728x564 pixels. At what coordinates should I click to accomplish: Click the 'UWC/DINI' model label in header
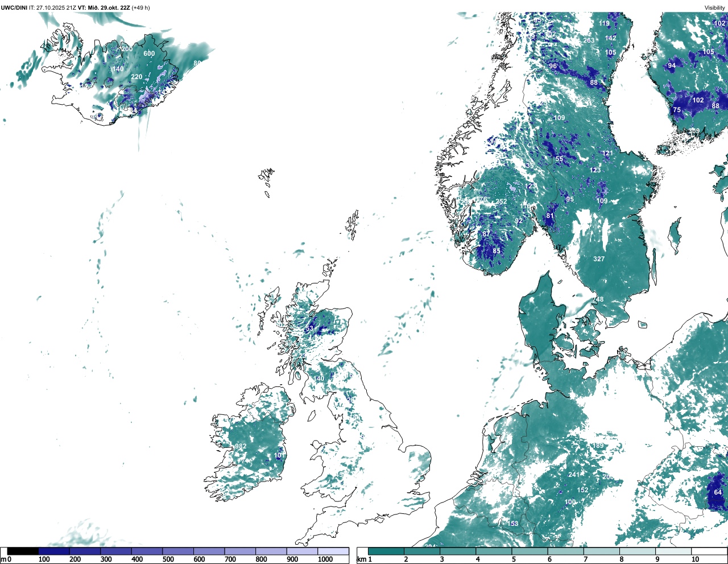click(14, 7)
